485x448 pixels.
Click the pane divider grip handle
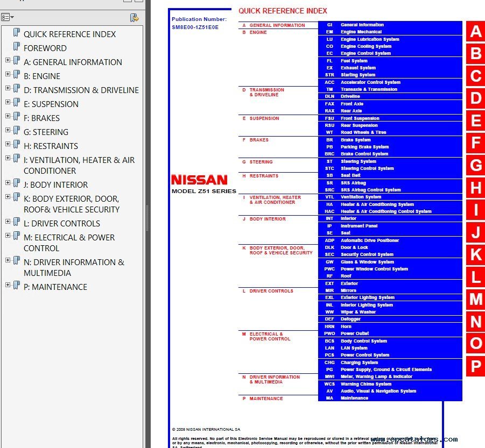(147, 218)
